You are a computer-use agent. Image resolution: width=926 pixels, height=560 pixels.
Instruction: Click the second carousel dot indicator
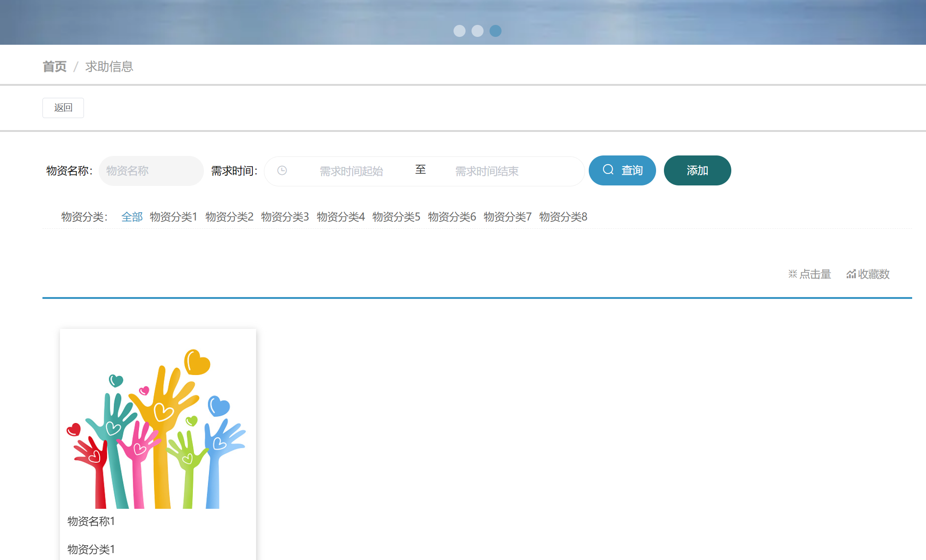point(478,31)
